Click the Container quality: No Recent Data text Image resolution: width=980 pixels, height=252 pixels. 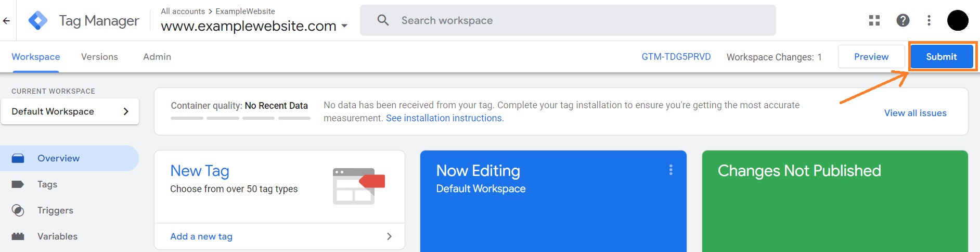239,106
